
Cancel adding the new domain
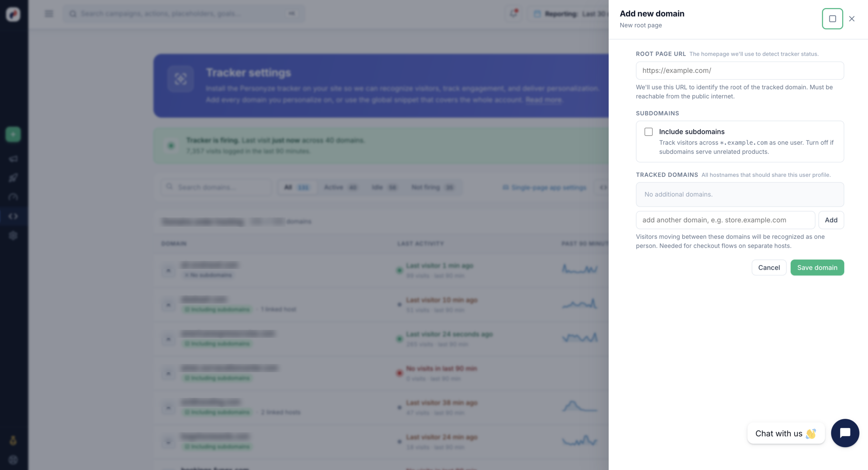coord(769,267)
